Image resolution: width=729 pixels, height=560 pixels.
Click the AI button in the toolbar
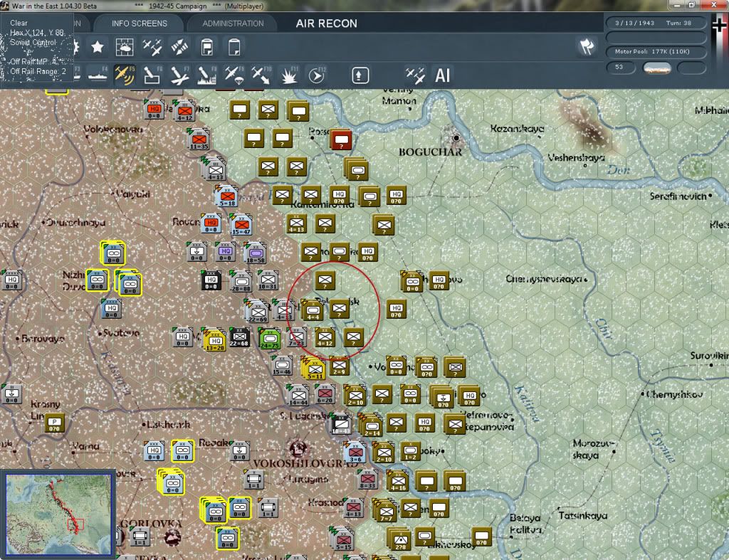click(x=443, y=75)
